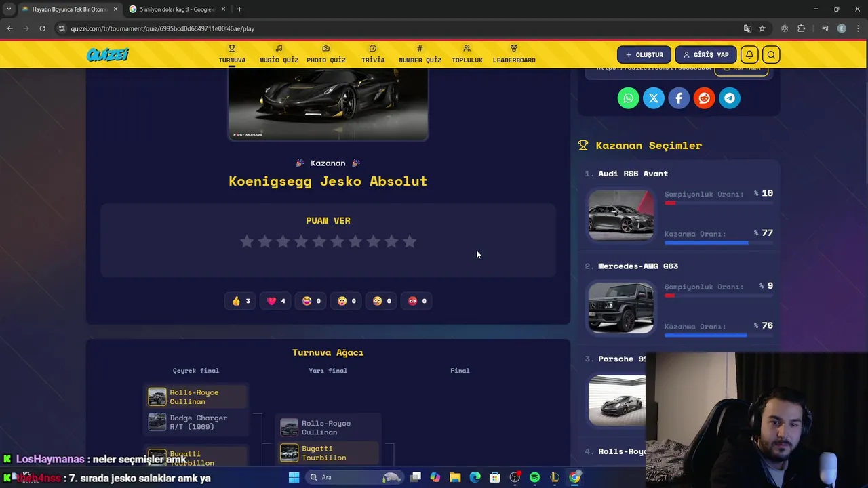Click the Chrome address bar URL
868x488 pixels.
163,28
